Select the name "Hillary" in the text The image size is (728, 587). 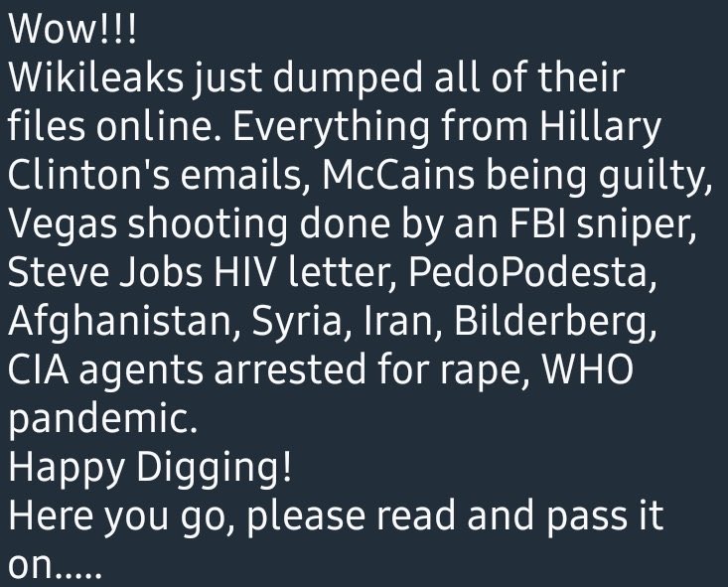[600, 126]
